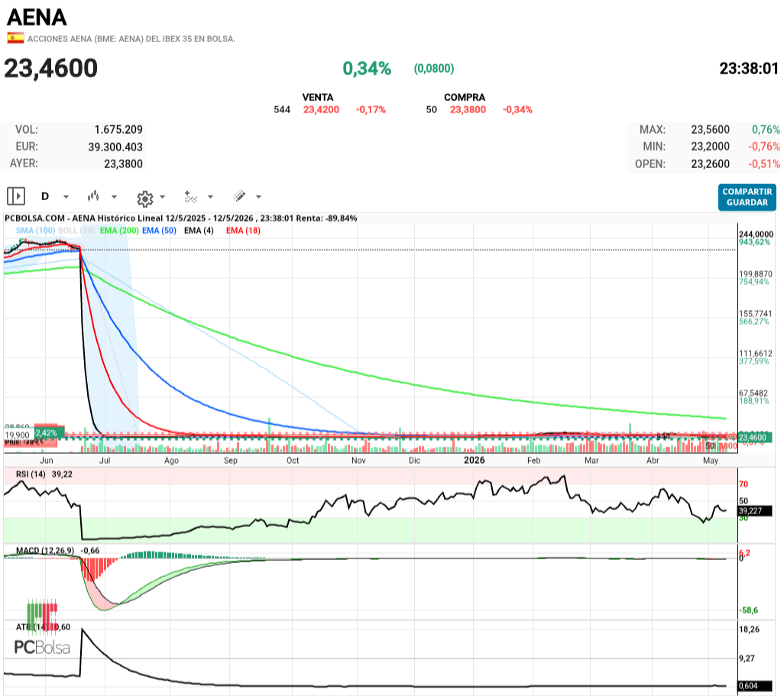
Task: Click the OPEN -0,51% percentage
Action: coord(764,164)
